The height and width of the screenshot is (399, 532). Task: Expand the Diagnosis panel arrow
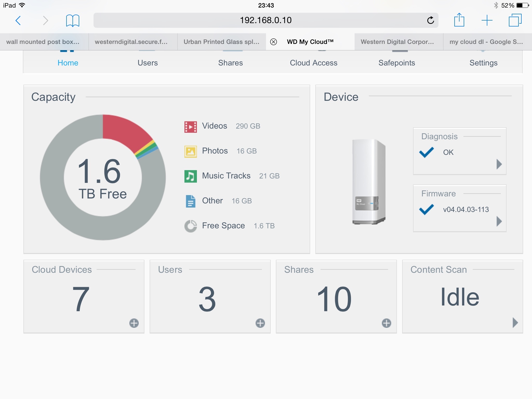[x=499, y=164]
